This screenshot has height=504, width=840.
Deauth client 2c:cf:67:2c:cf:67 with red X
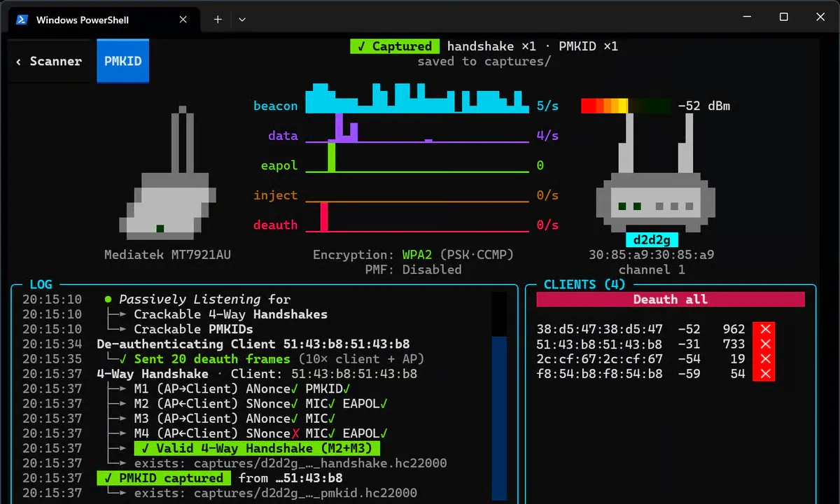764,359
